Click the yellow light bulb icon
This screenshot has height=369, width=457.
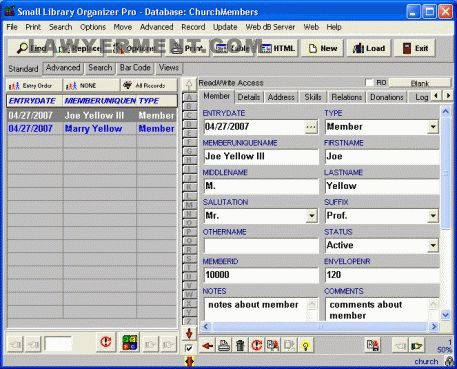coord(305,346)
